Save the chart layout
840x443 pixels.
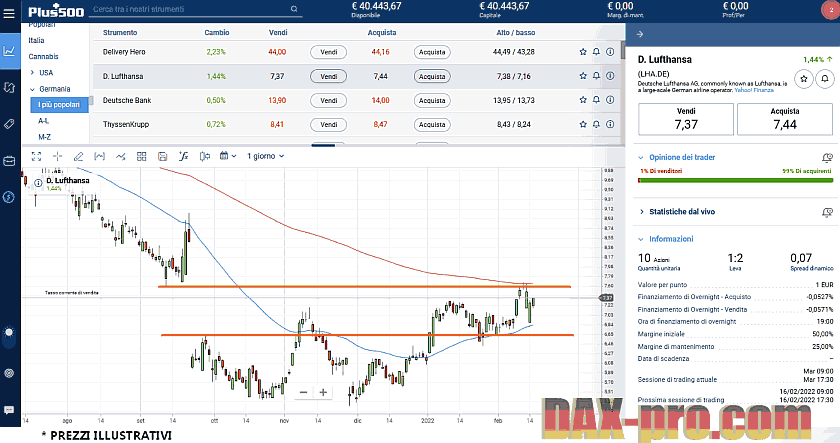pos(162,156)
